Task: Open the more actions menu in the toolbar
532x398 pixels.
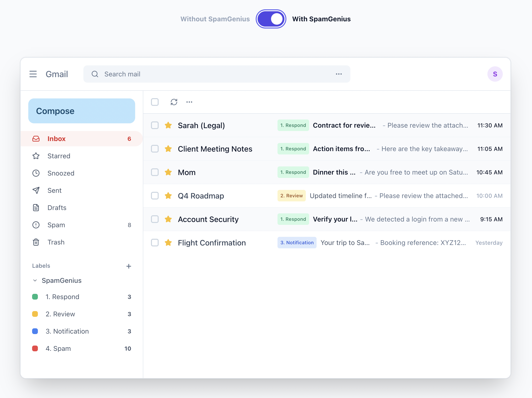Action: click(x=189, y=102)
